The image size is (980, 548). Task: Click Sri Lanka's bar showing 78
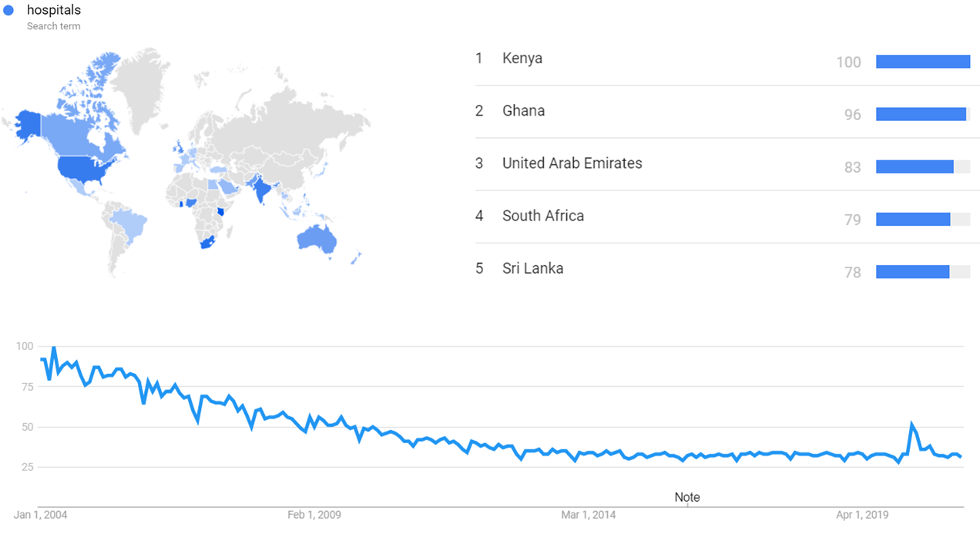[912, 271]
